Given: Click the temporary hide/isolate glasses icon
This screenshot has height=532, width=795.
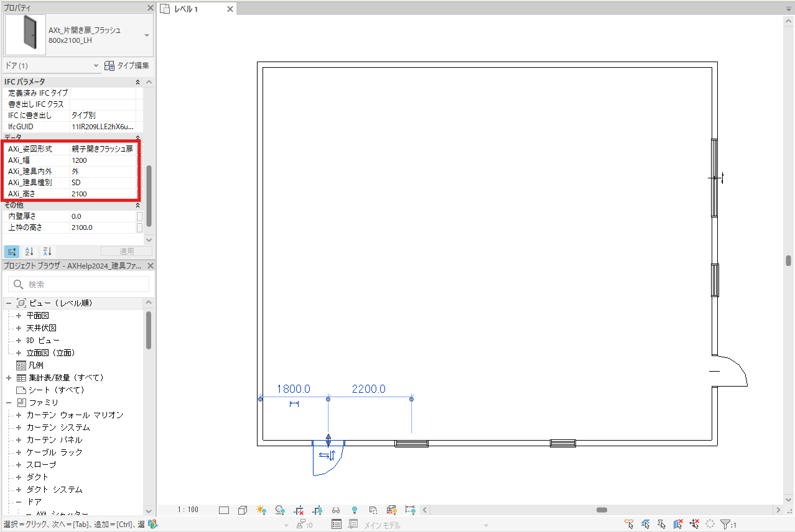Looking at the screenshot, I should (x=336, y=510).
